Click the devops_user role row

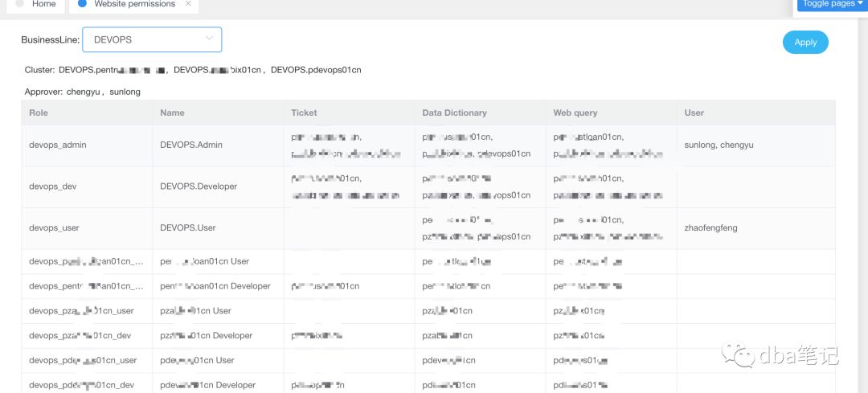[x=54, y=227]
